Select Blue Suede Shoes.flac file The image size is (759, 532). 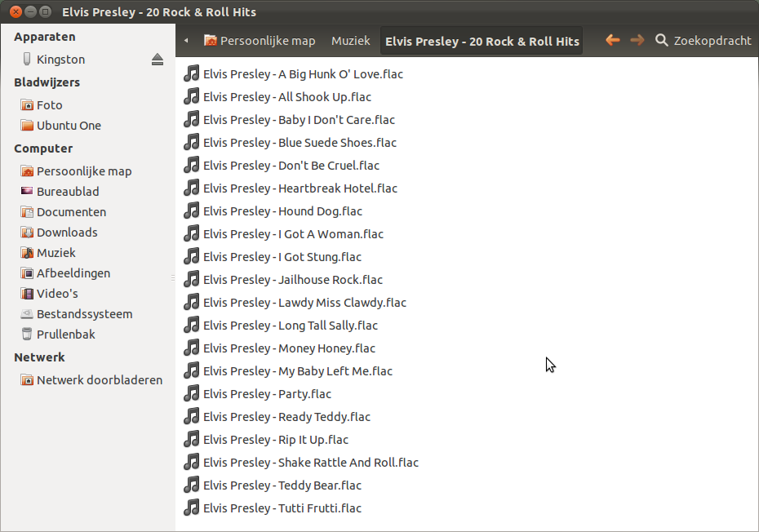click(300, 143)
